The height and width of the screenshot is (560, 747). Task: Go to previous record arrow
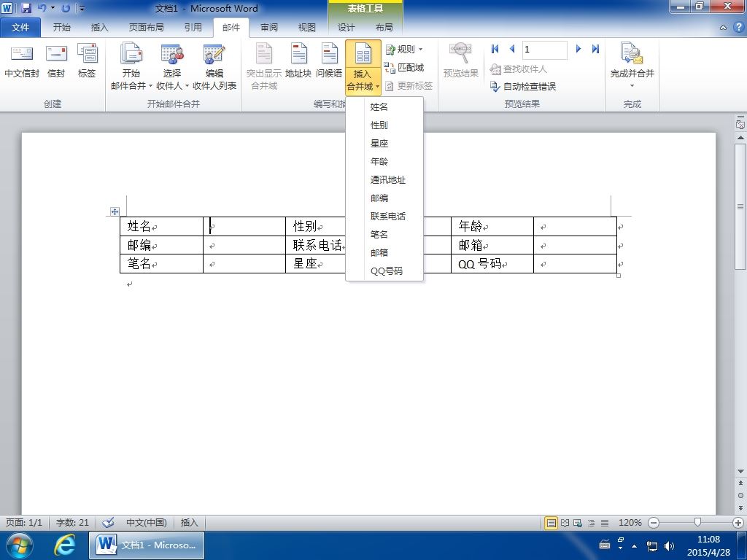coord(512,49)
